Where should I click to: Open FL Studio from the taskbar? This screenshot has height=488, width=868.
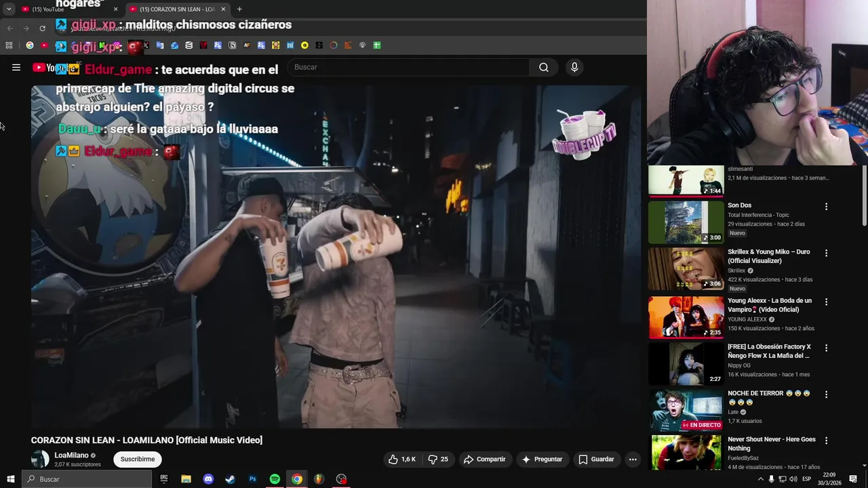pyautogui.click(x=319, y=479)
